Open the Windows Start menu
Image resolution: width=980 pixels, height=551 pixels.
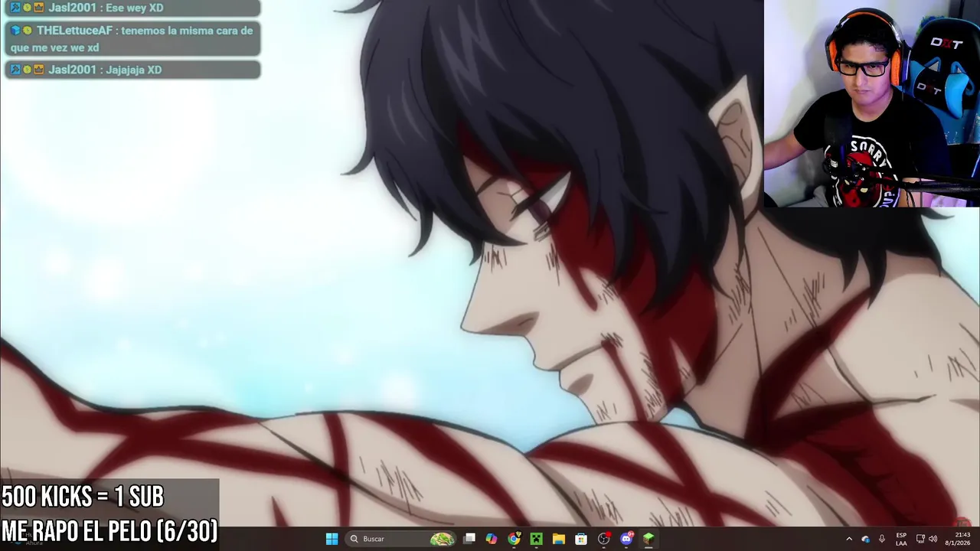[332, 539]
